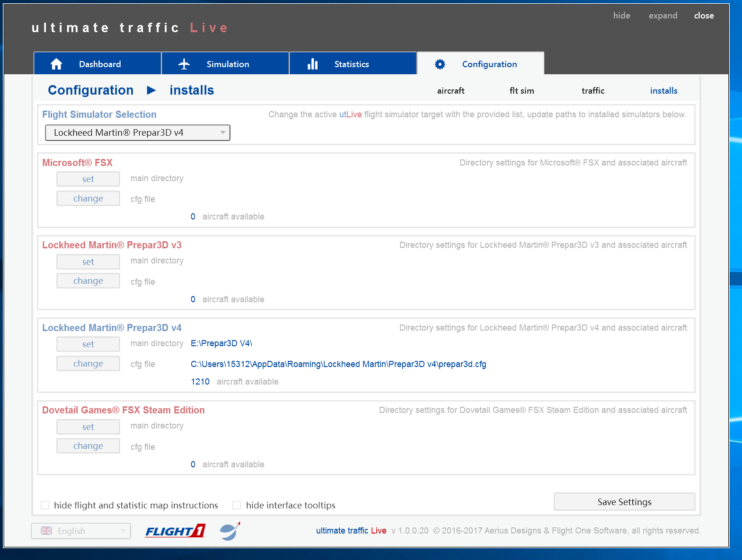Click the blue arrow beside Configuration heading
The width and height of the screenshot is (742, 560).
click(x=151, y=90)
